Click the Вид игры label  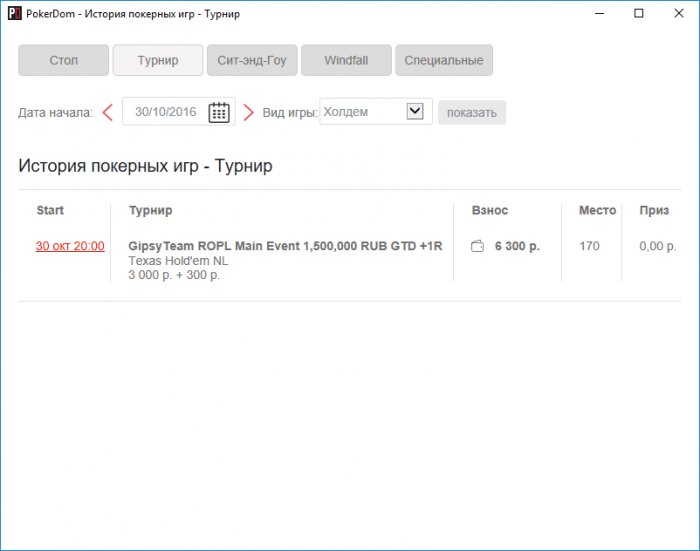tap(290, 113)
